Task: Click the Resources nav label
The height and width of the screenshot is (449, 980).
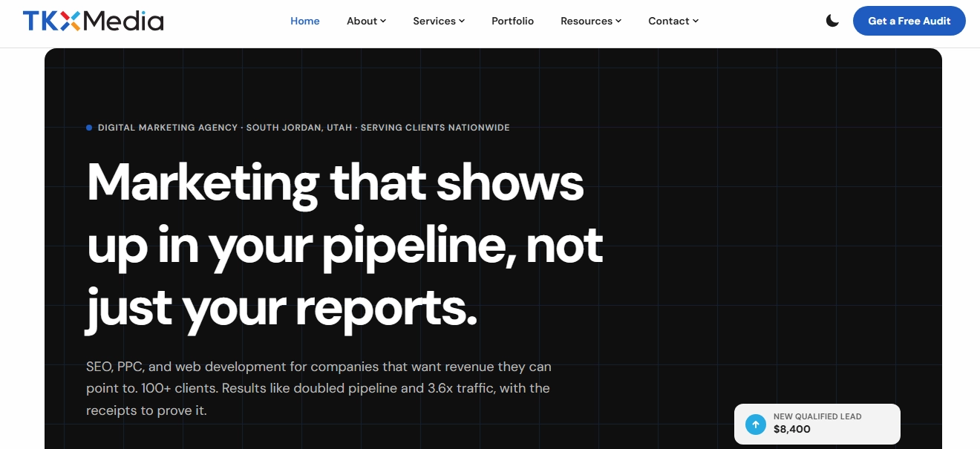Action: (x=587, y=21)
